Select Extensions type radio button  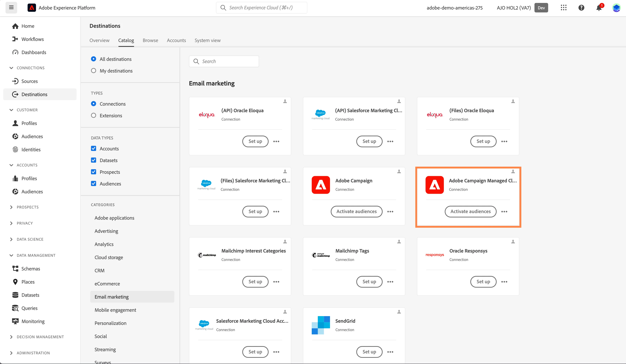click(93, 115)
